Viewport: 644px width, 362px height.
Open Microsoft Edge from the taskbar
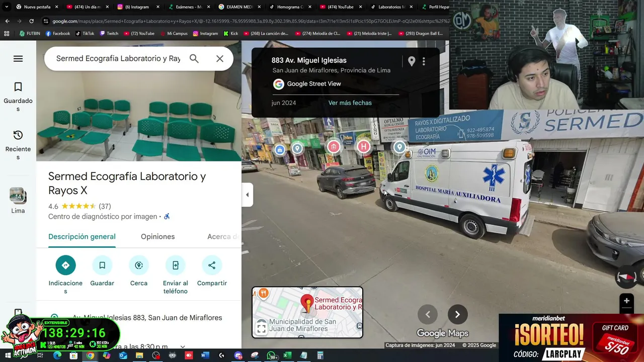pyautogui.click(x=57, y=355)
